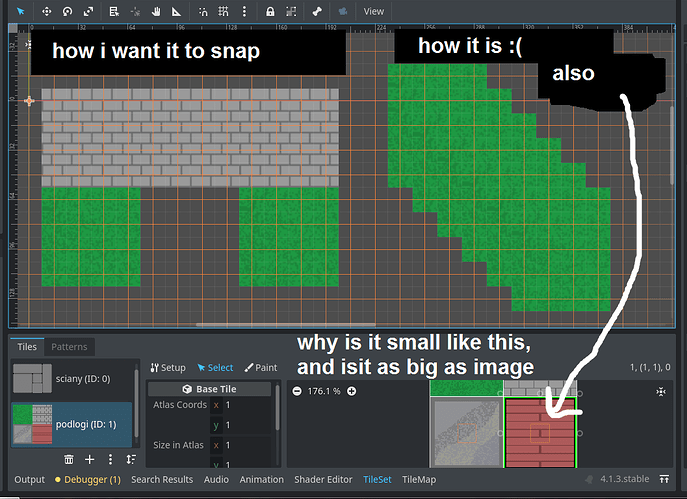Edit the Atlas Coords x field
The height and width of the screenshot is (499, 687).
click(241, 405)
